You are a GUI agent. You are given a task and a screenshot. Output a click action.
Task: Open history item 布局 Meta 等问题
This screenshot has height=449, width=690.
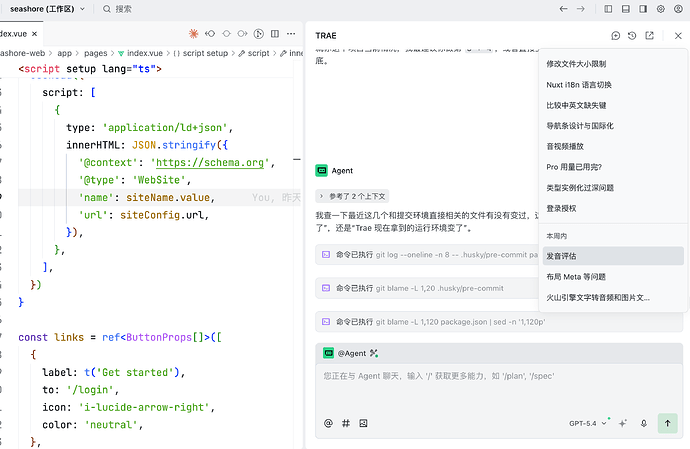613,277
